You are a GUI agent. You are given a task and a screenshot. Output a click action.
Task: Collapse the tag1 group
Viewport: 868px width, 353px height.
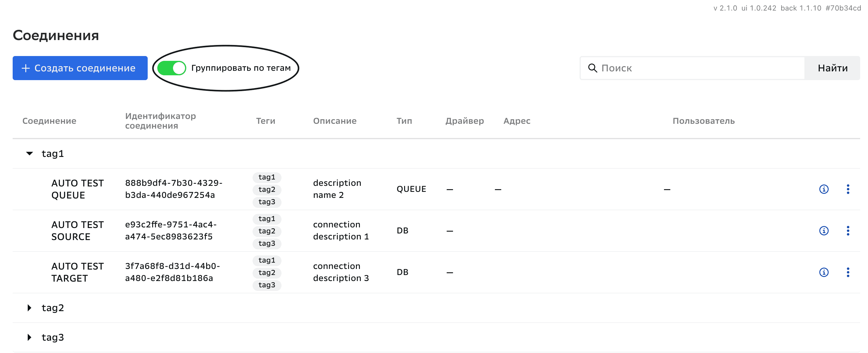tap(30, 154)
